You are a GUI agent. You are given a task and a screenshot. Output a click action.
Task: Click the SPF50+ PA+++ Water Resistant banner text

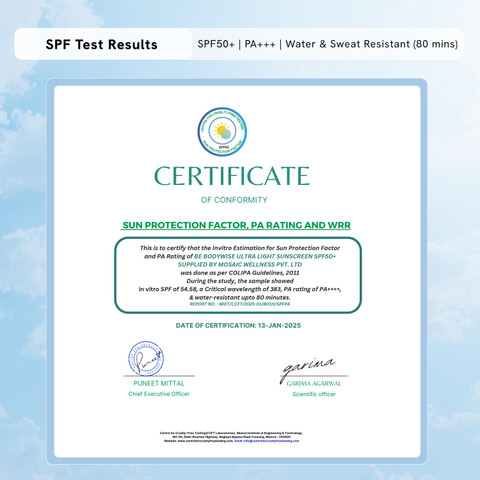(328, 44)
